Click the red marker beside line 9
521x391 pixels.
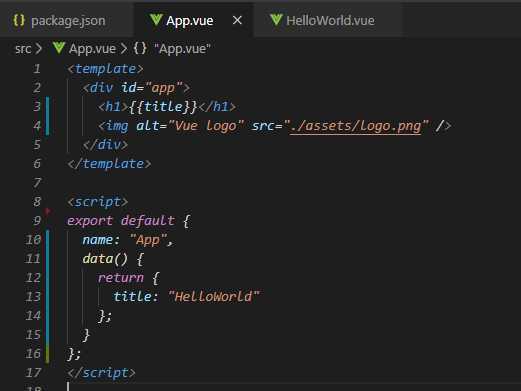click(x=48, y=211)
